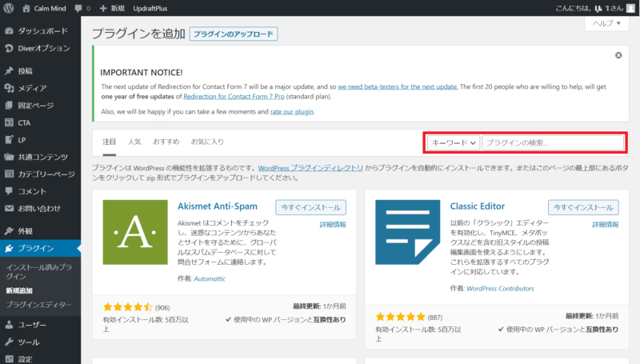Image resolution: width=640 pixels, height=364 pixels.
Task: Select the 注目 featured tab
Action: click(109, 142)
